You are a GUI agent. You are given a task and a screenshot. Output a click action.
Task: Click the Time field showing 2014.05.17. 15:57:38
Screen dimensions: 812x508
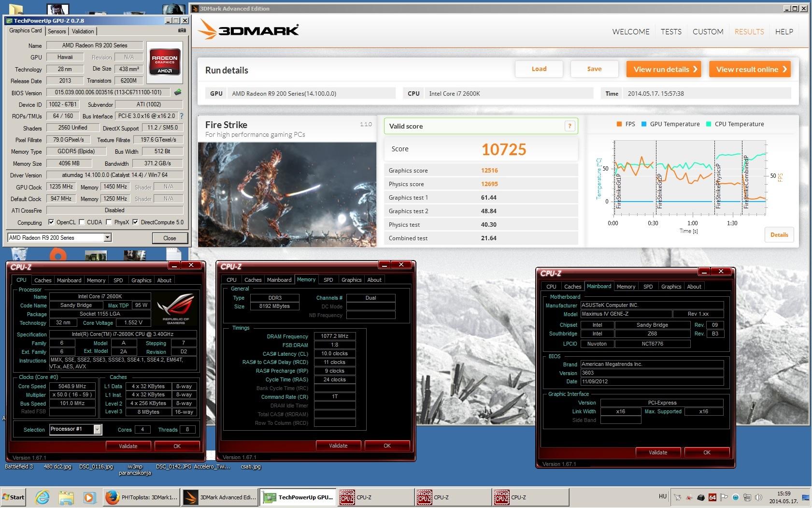click(x=707, y=93)
